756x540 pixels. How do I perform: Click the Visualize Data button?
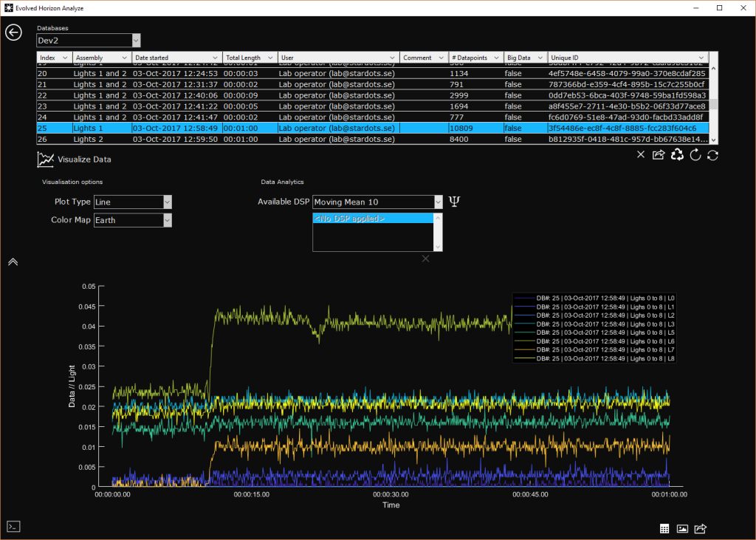click(75, 159)
